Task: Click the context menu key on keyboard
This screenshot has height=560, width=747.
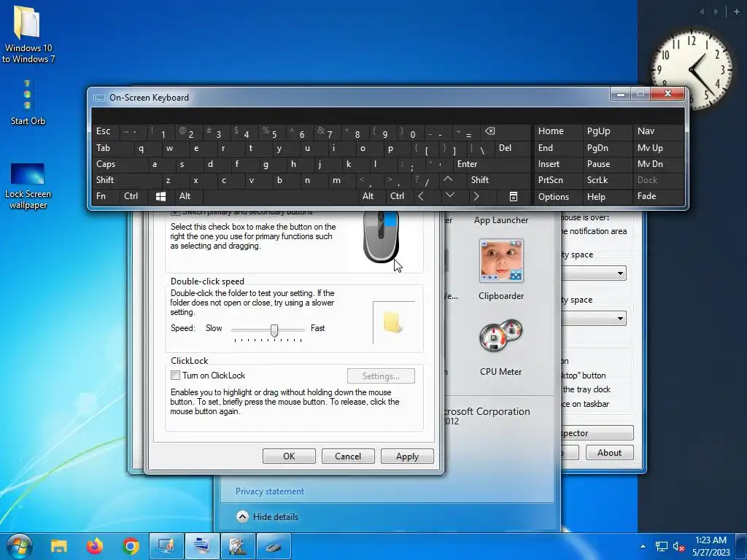Action: [x=513, y=196]
